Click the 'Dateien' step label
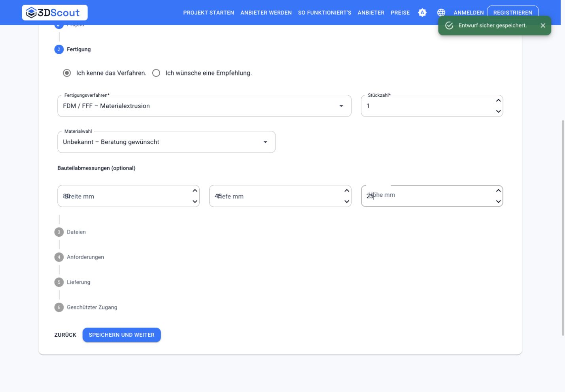565x392 pixels. [76, 232]
